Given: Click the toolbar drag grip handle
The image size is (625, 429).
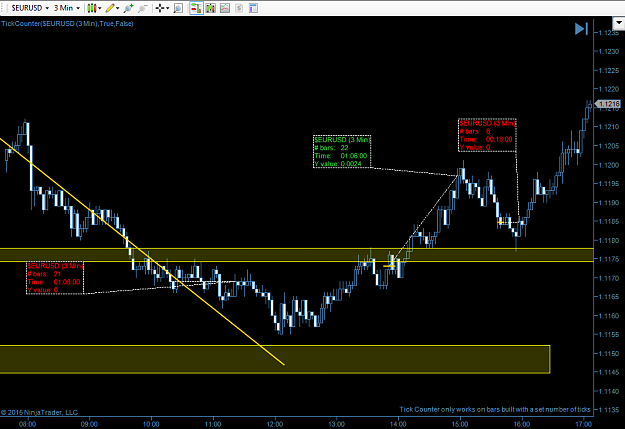Looking at the screenshot, I should pyautogui.click(x=4, y=8).
